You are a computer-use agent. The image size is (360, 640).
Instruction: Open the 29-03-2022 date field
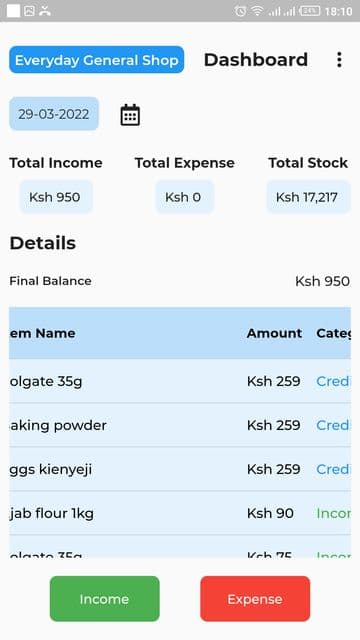tap(54, 114)
